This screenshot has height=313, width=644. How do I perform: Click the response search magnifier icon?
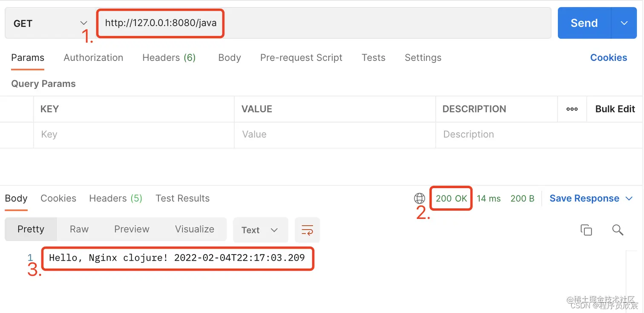tap(618, 230)
